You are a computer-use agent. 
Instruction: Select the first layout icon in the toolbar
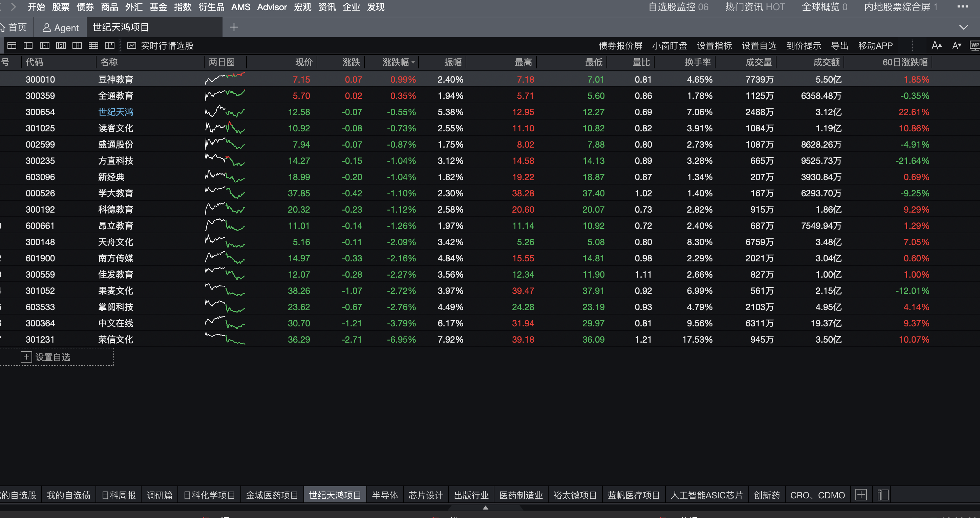pyautogui.click(x=12, y=46)
